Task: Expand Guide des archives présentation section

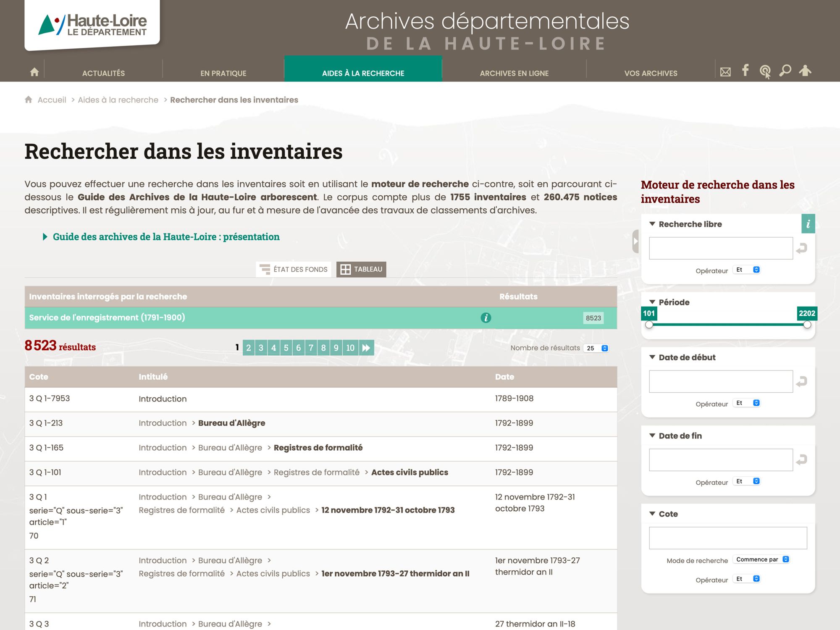Action: tap(166, 237)
